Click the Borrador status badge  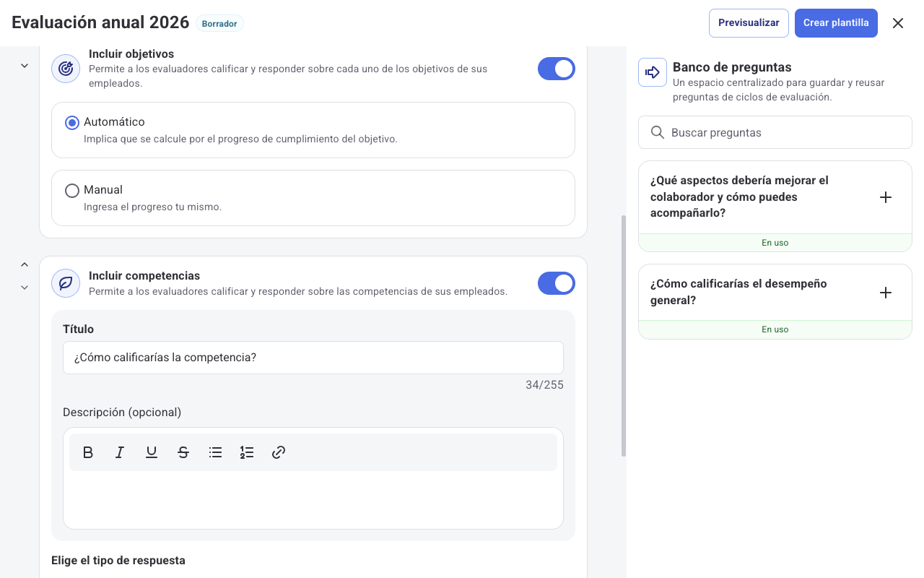click(219, 24)
